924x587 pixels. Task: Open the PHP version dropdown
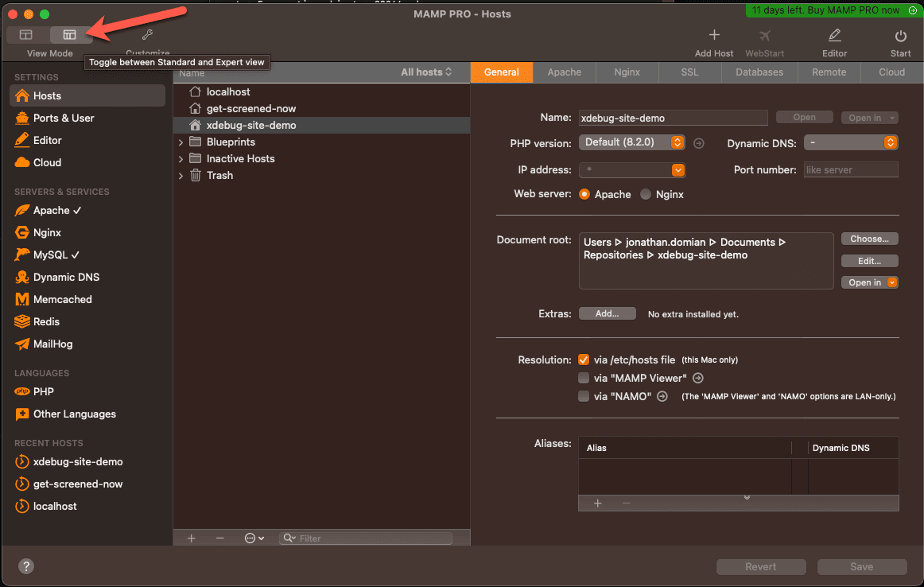[x=631, y=142]
